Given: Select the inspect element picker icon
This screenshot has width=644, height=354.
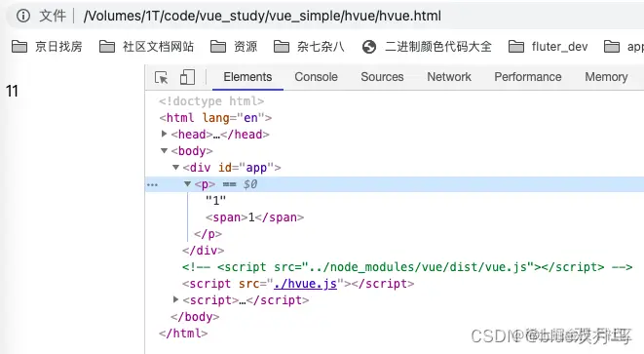Looking at the screenshot, I should (161, 77).
